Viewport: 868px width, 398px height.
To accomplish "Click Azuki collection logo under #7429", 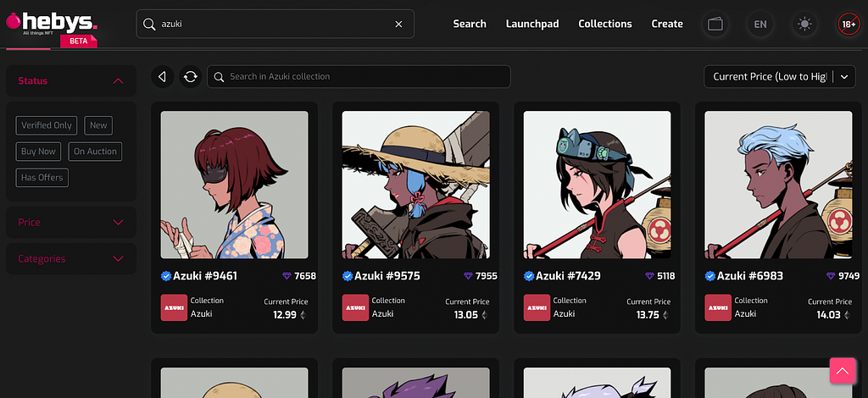I will [537, 307].
